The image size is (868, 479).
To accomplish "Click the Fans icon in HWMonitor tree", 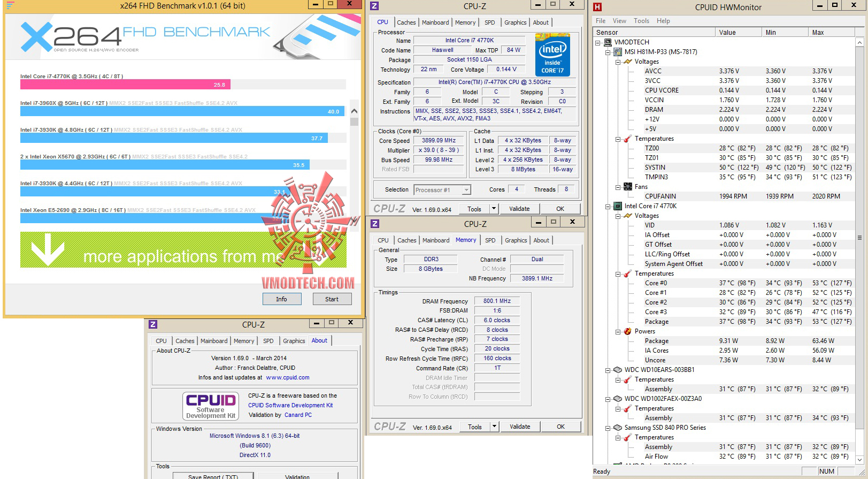I will [628, 187].
